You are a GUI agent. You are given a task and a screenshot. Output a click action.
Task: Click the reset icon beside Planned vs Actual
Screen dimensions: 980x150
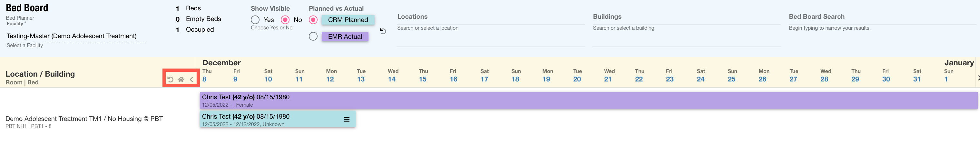[383, 31]
